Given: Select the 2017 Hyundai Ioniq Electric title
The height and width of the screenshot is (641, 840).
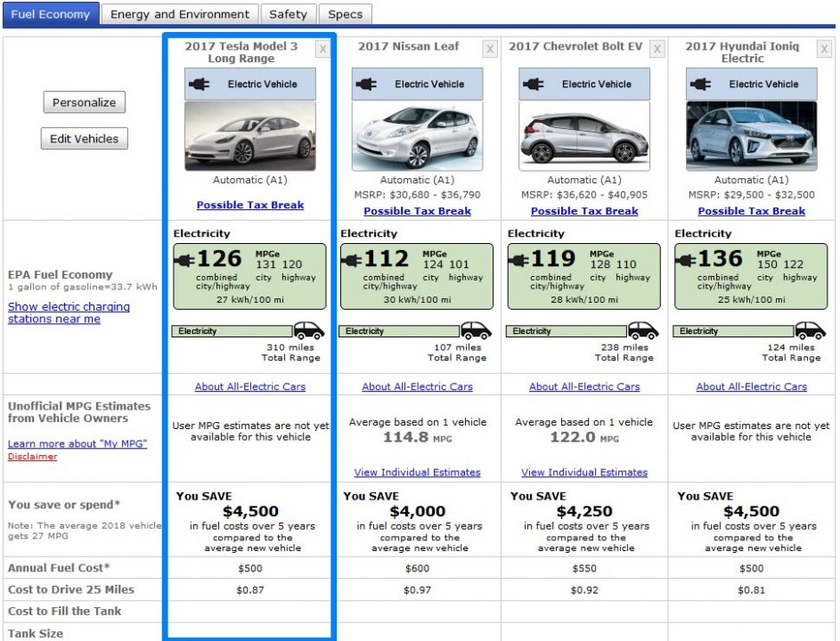Looking at the screenshot, I should pyautogui.click(x=743, y=52).
